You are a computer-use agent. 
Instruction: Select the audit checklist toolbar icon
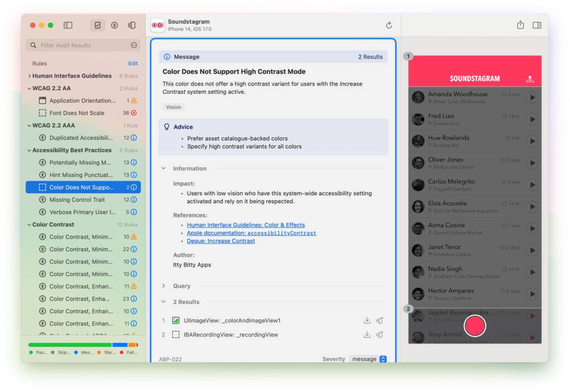pyautogui.click(x=98, y=25)
